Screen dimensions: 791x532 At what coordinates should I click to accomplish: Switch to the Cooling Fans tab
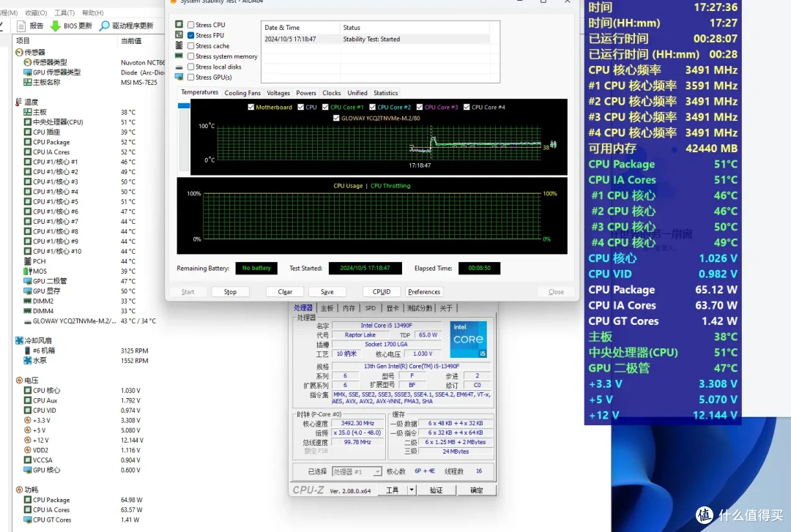pyautogui.click(x=242, y=93)
